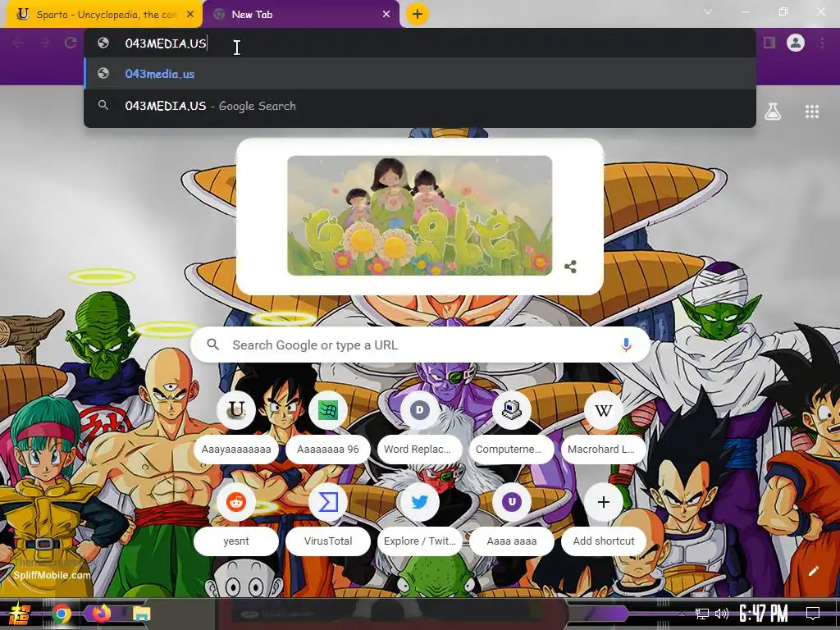Click the 6:47 PM taskbar clock
This screenshot has height=630, width=840.
coord(764,614)
